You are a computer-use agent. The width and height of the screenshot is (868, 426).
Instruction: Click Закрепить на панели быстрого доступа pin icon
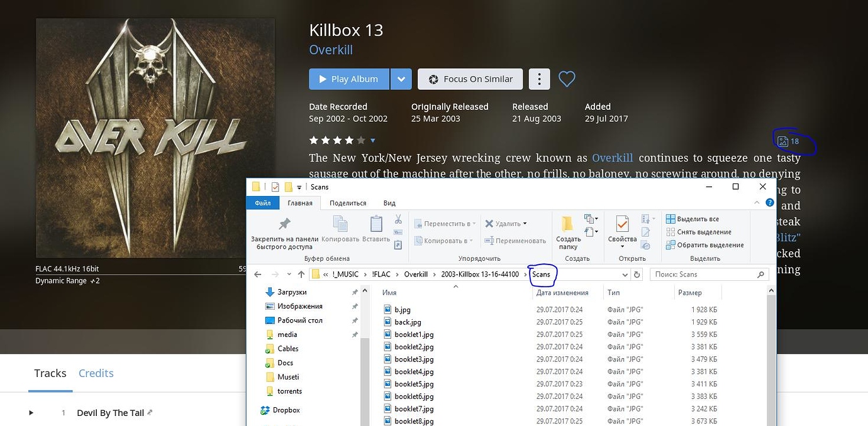[285, 224]
